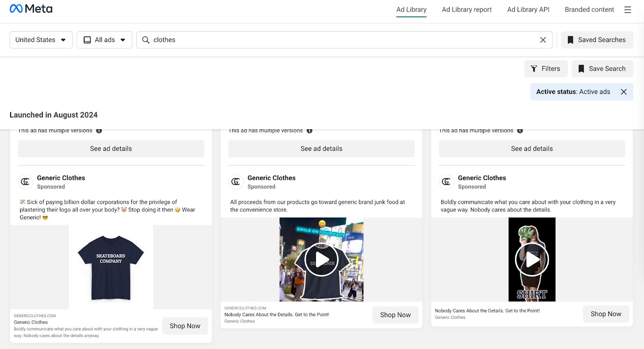
Task: Click the Generic Clothes avatar in middle ad
Action: point(236,182)
